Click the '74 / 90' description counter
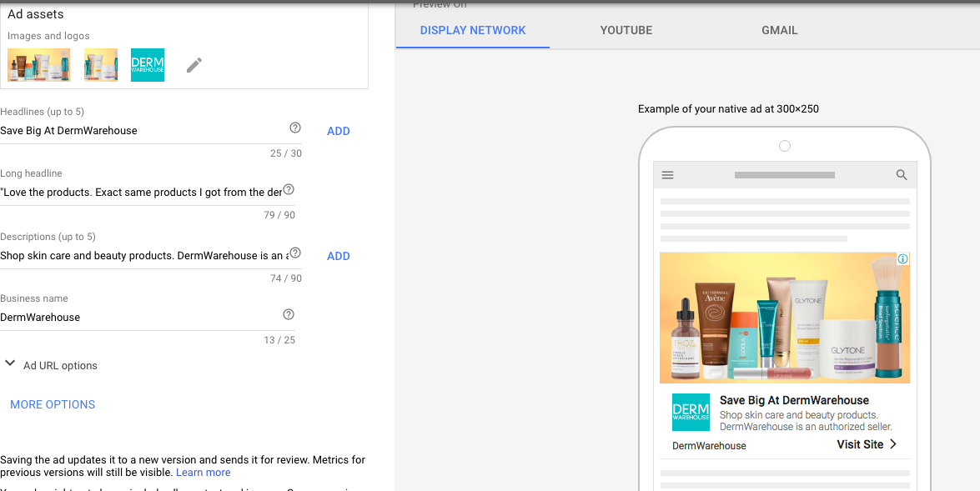The image size is (980, 491). (285, 278)
